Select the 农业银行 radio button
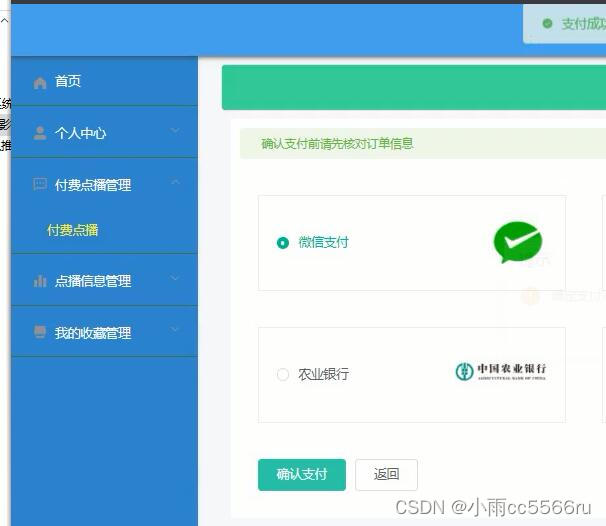Viewport: 606px width, 526px height. (x=283, y=374)
